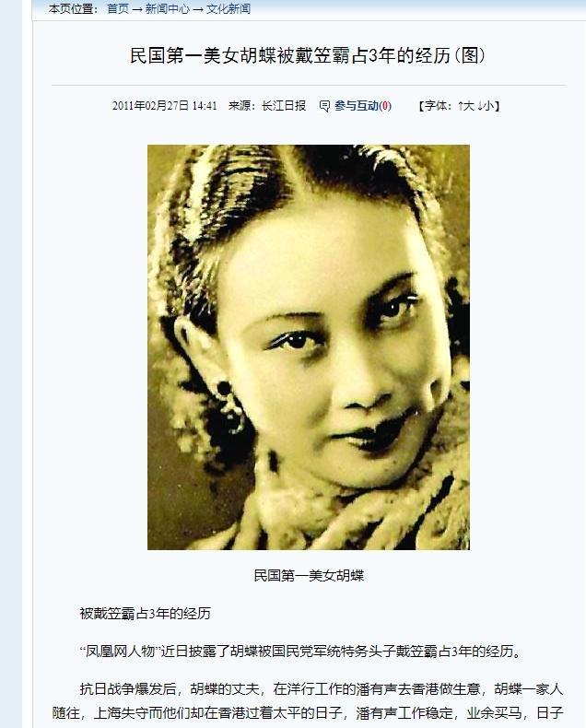The image size is (586, 728).
Task: Click the second arrow before 文化新闻
Action: [198, 9]
